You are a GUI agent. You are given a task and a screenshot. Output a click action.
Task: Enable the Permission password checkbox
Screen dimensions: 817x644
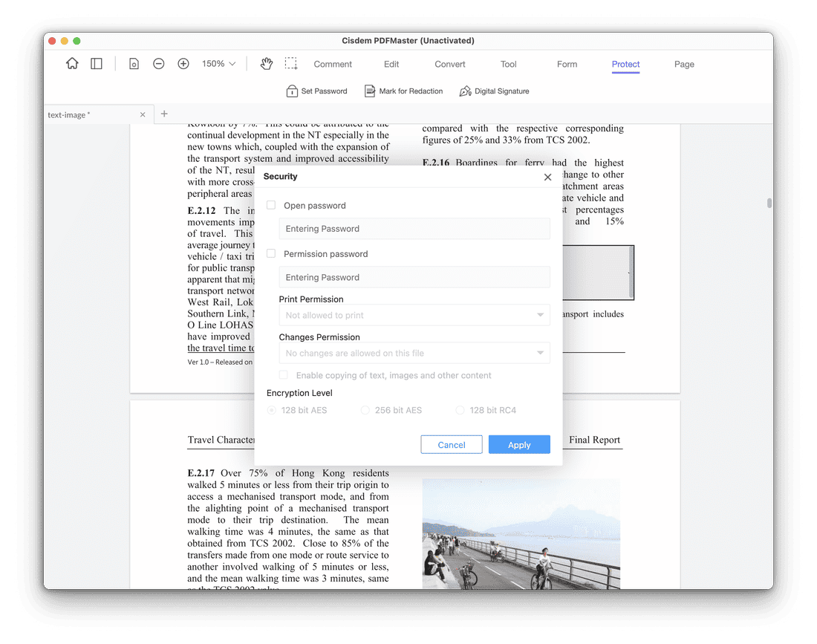(271, 254)
